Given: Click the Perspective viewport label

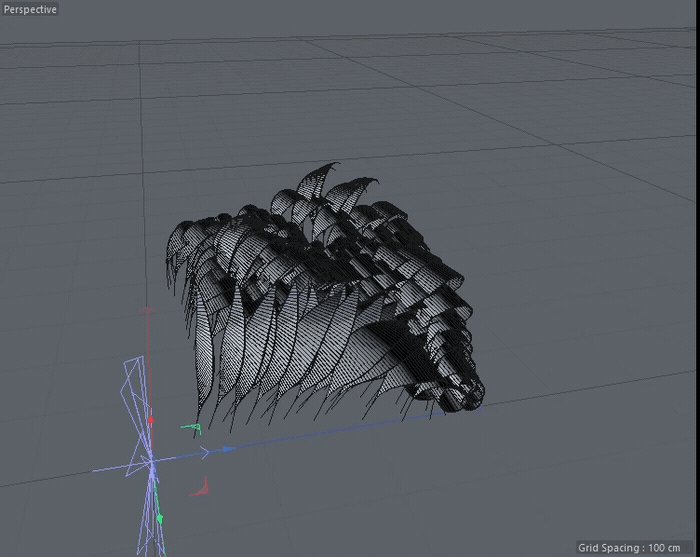Looking at the screenshot, I should point(30,9).
